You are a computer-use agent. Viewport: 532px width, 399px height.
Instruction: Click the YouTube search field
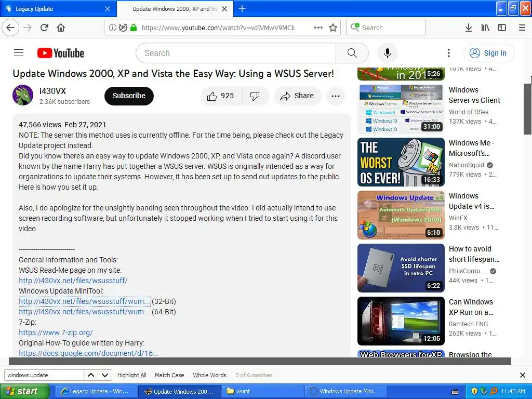click(236, 53)
